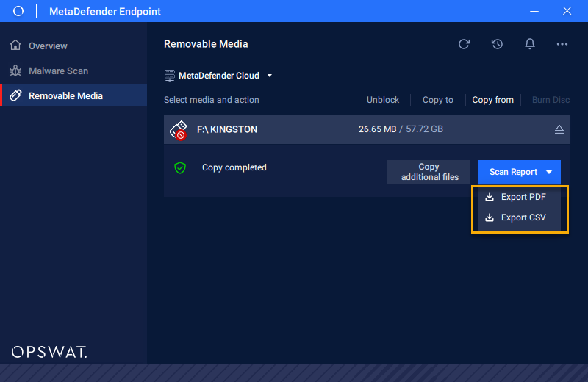Viewport: 588px width, 382px height.
Task: Collapse the Scan Report dropdown arrow
Action: click(549, 172)
